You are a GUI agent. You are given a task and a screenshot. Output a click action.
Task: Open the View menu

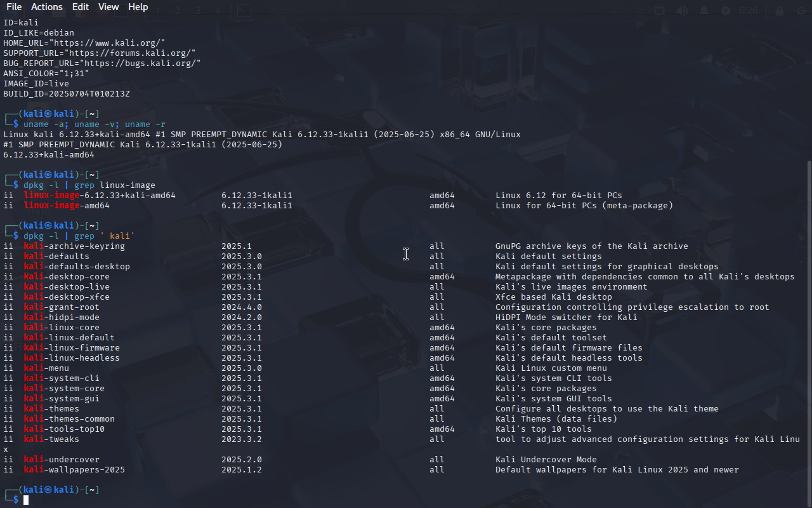pos(108,7)
